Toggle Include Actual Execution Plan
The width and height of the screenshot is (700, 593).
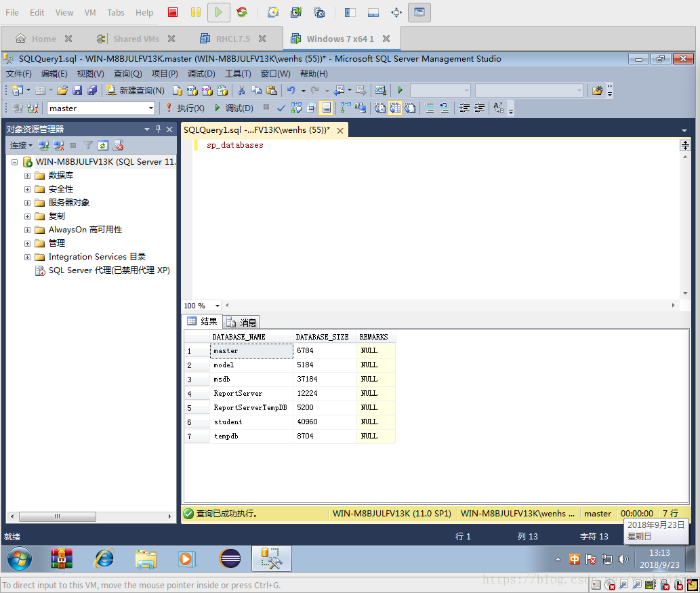tap(346, 108)
